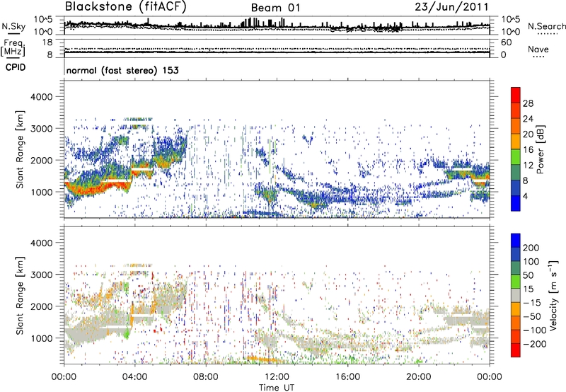Click the date '23/Jun/2011'
Screen dimensions: 566x392
coord(451,6)
